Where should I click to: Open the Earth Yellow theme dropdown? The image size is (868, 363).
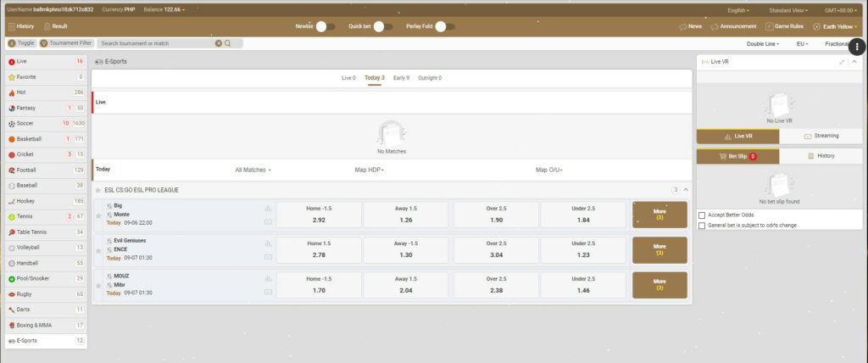point(835,26)
